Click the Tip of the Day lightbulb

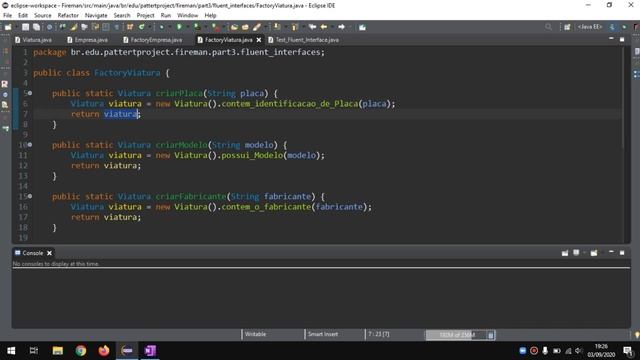[637, 335]
